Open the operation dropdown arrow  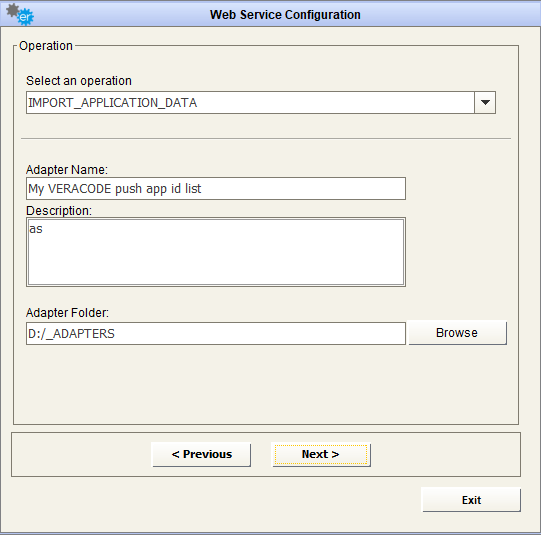(x=485, y=102)
